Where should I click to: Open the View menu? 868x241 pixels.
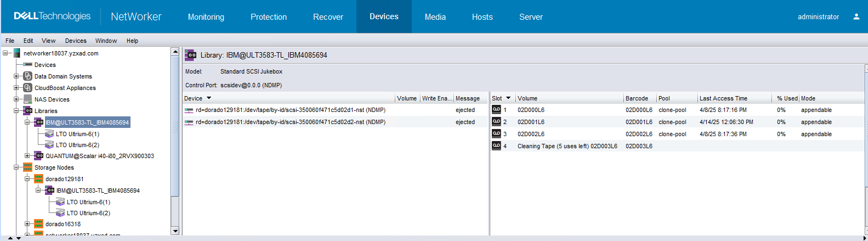pos(48,41)
